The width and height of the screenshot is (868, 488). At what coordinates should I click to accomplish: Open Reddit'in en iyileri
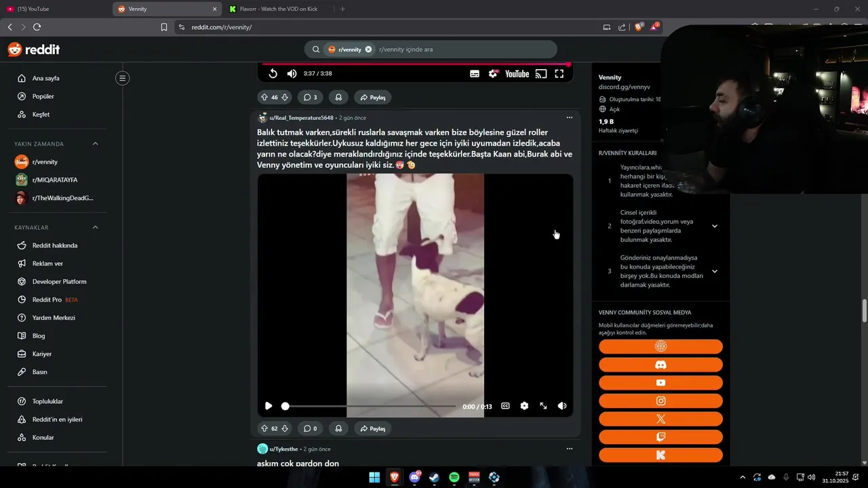point(57,420)
